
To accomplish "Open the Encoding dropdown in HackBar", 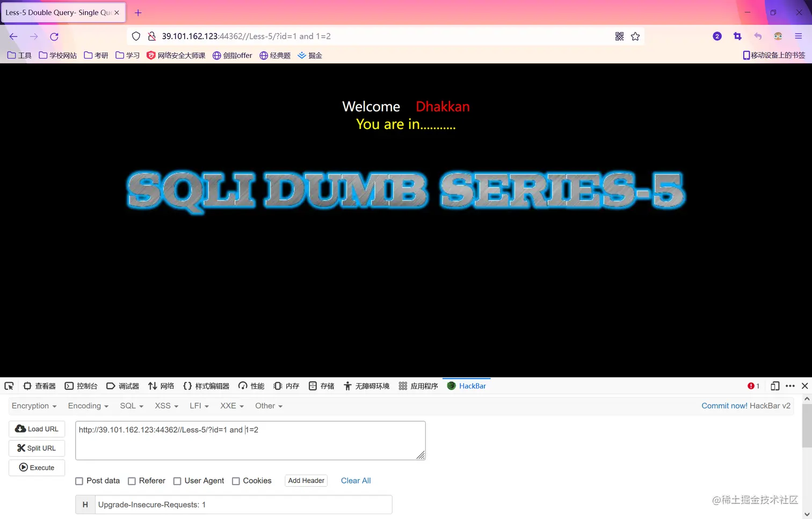I will click(88, 406).
